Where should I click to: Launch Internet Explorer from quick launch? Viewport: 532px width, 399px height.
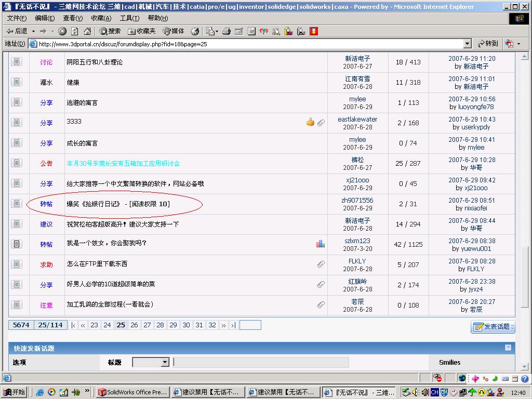[x=39, y=392]
